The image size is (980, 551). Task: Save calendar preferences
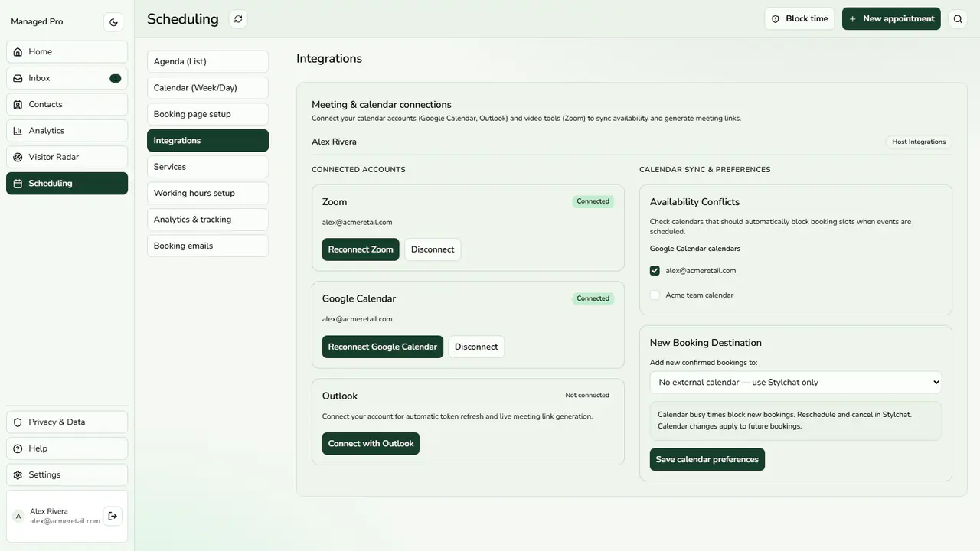[x=707, y=460]
